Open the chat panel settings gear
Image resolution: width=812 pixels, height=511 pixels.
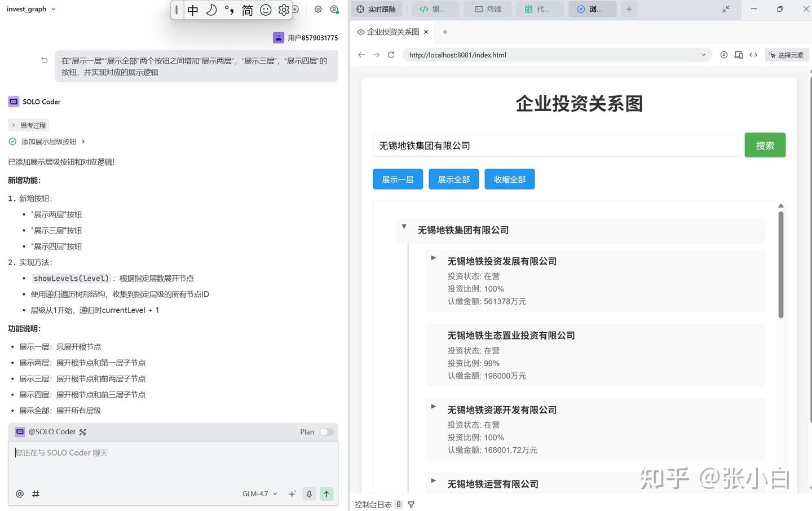(x=318, y=9)
